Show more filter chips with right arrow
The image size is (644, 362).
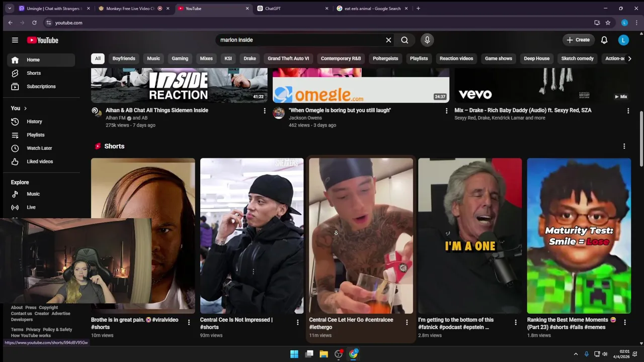point(629,58)
